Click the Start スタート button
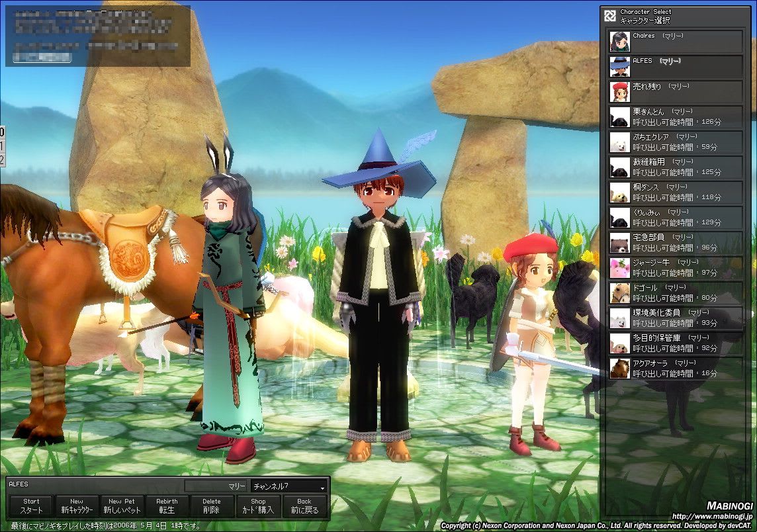 (31, 506)
